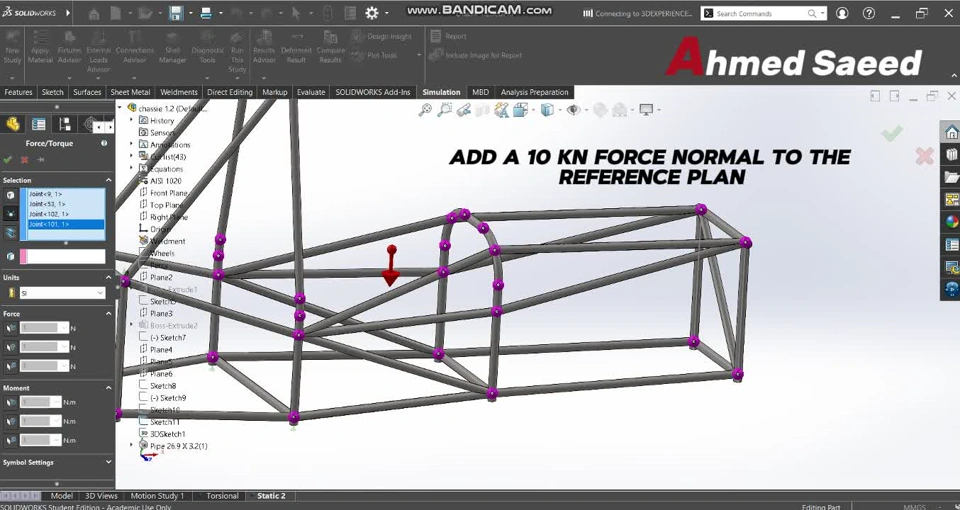This screenshot has width=960, height=510.
Task: Click the Deformed Result button
Action: [x=296, y=48]
